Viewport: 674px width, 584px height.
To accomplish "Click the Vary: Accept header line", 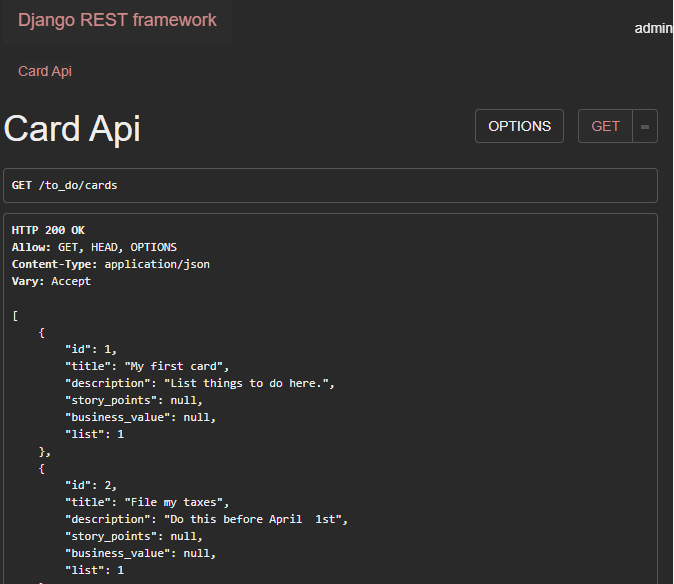I will (x=51, y=281).
